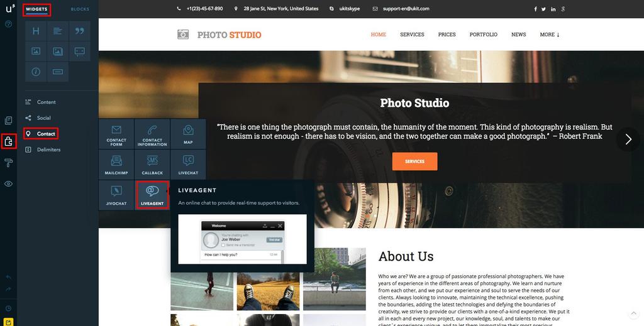Select the Slider widget icon
Screen dimensions: 644x326
(x=80, y=52)
